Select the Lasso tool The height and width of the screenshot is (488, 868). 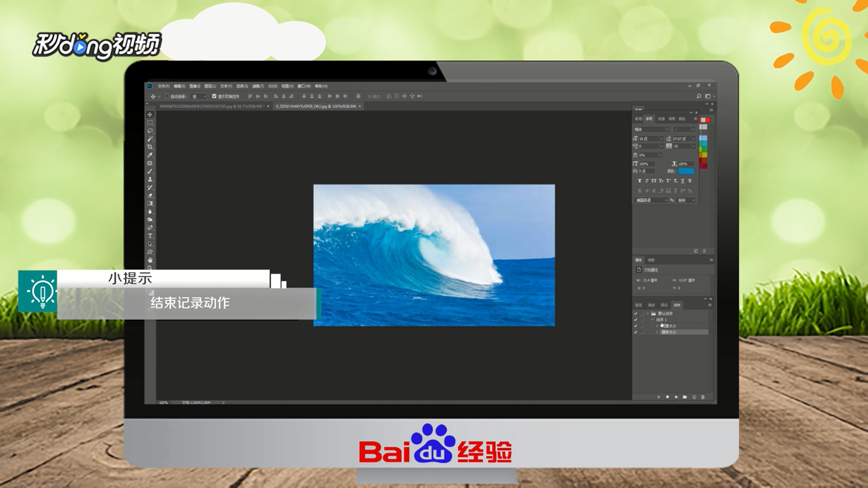click(x=150, y=131)
